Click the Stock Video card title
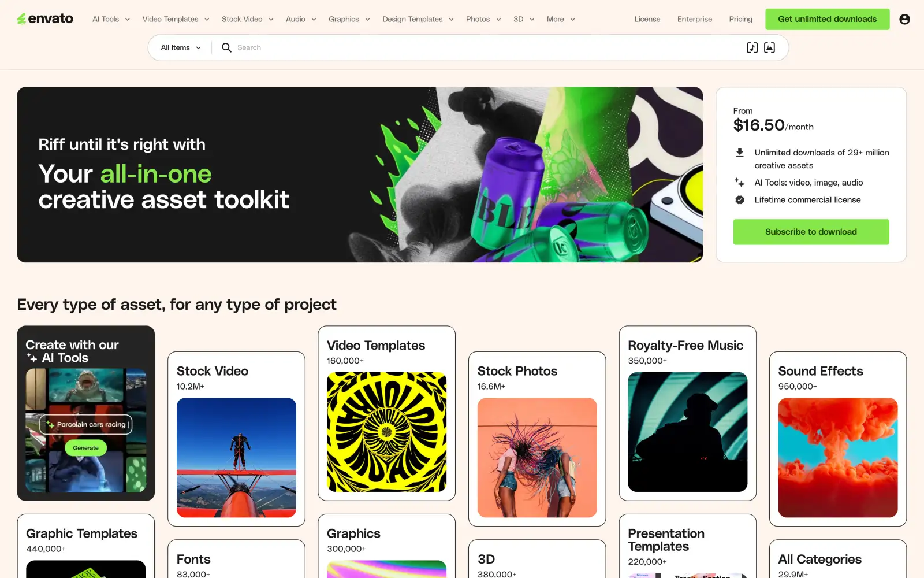924x578 pixels. [213, 371]
